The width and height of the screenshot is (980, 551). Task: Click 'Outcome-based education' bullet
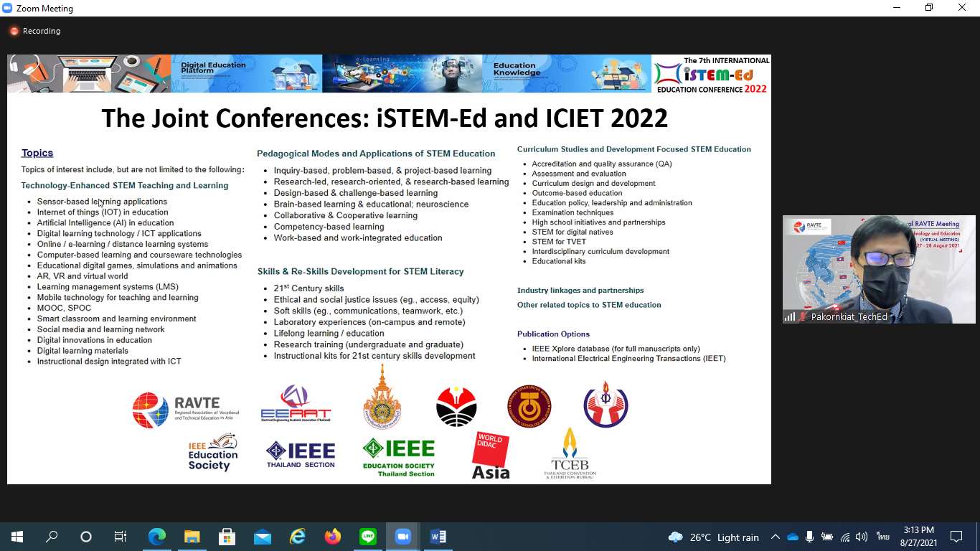tap(578, 193)
